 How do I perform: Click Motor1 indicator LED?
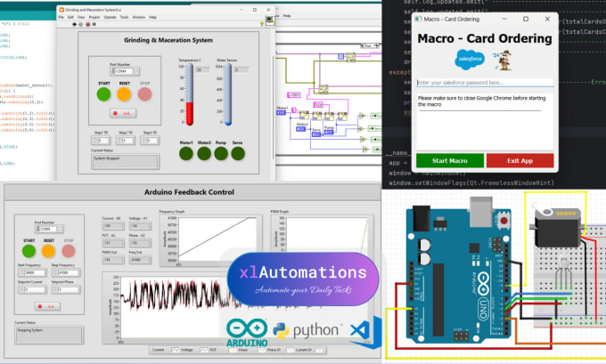[186, 154]
